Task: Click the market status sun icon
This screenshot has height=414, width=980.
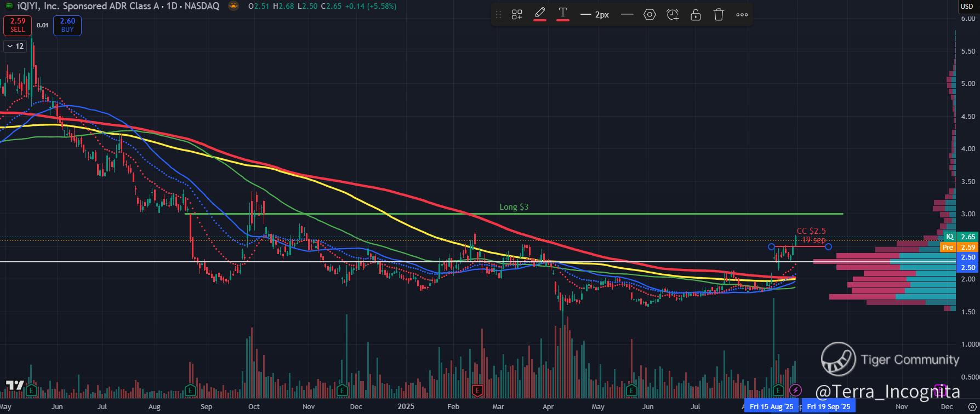Action: click(x=234, y=6)
